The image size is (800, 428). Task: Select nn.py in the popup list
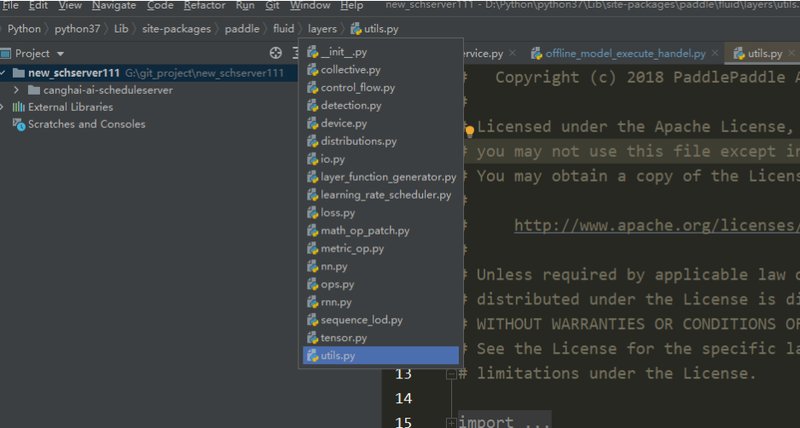(x=381, y=266)
